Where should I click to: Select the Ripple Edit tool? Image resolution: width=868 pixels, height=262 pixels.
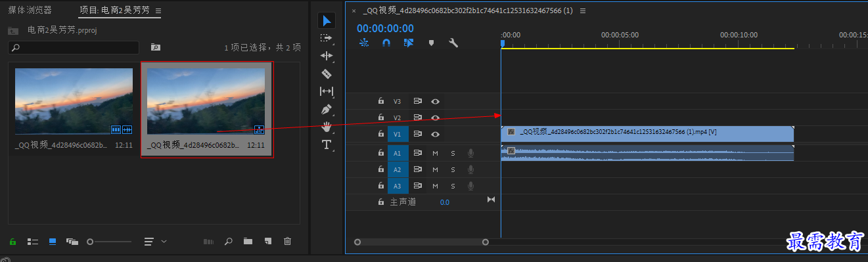click(327, 56)
